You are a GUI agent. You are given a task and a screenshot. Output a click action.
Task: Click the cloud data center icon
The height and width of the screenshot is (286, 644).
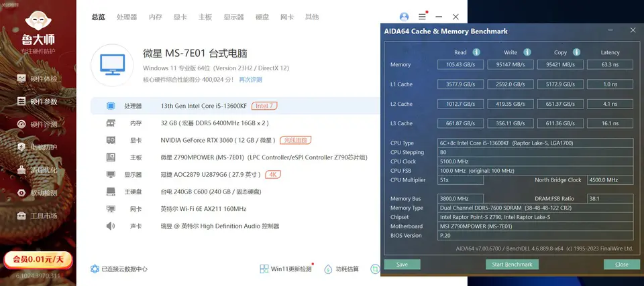95,269
